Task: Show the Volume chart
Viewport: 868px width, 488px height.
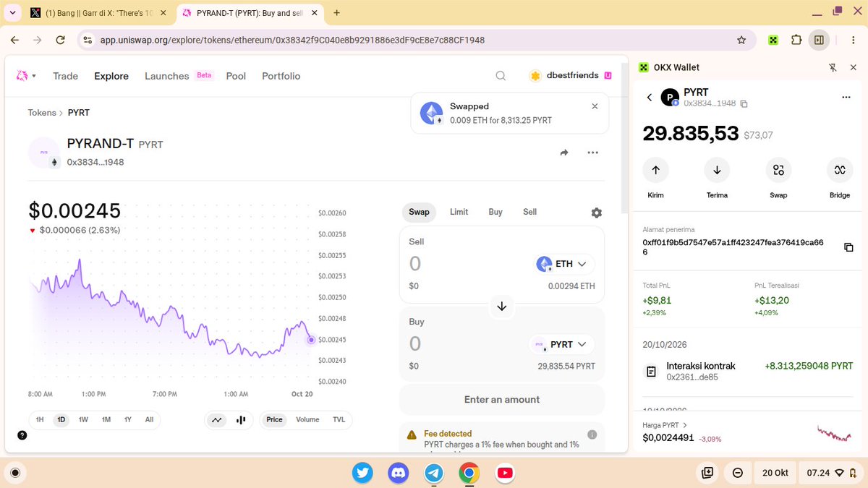Action: tap(307, 420)
